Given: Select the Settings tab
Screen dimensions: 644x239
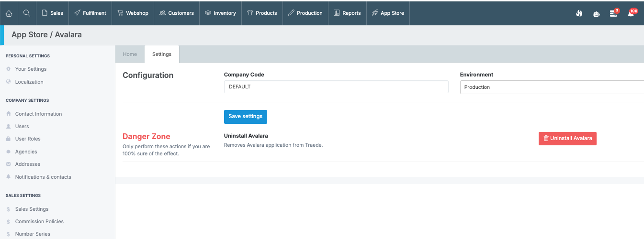Looking at the screenshot, I should pyautogui.click(x=162, y=54).
